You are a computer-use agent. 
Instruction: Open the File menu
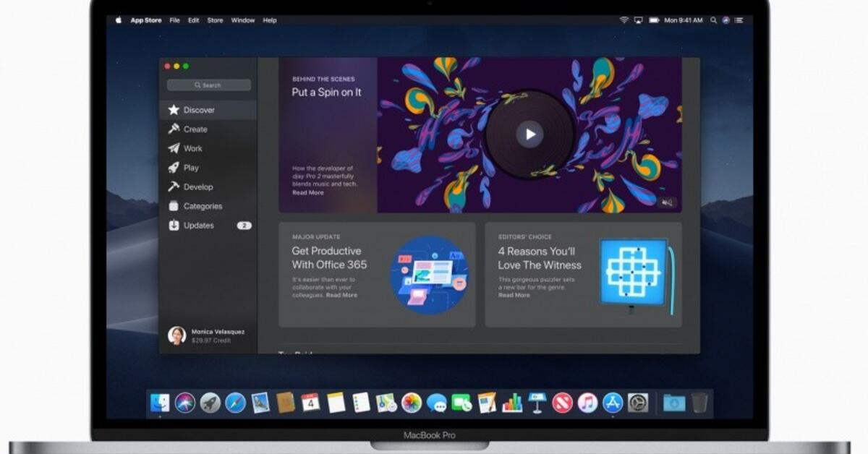(x=174, y=20)
